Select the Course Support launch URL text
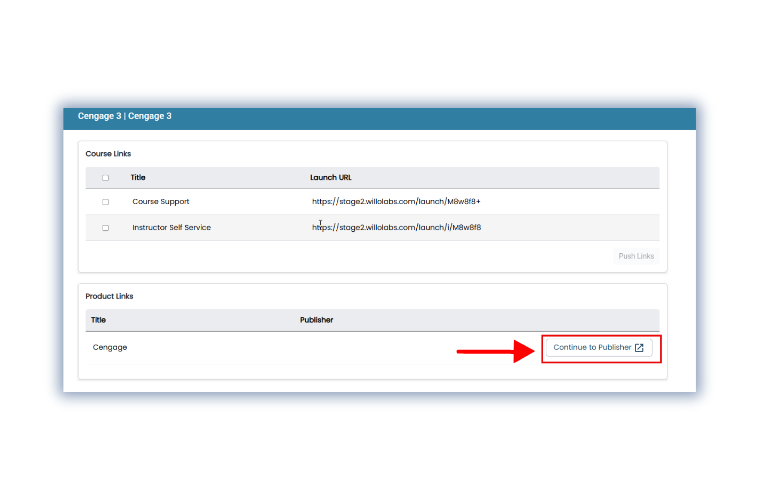760x500 pixels. [396, 202]
